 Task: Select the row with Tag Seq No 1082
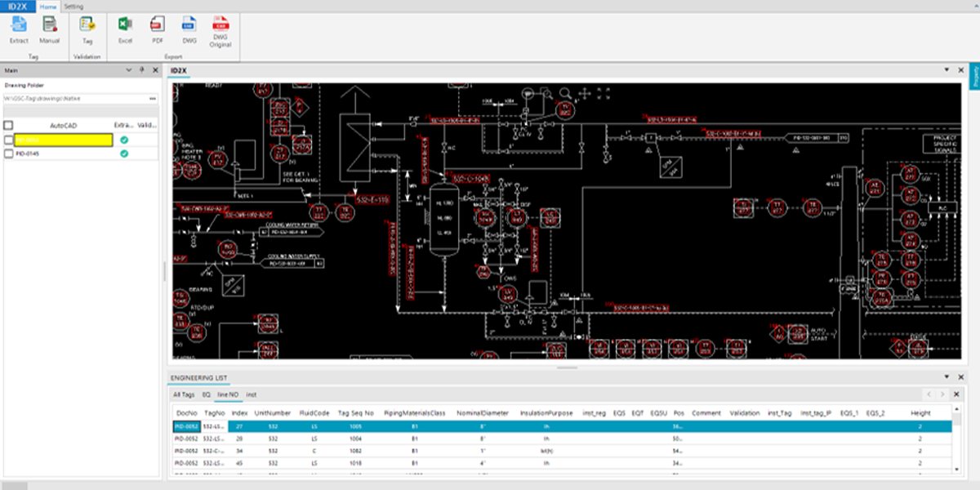(563, 451)
